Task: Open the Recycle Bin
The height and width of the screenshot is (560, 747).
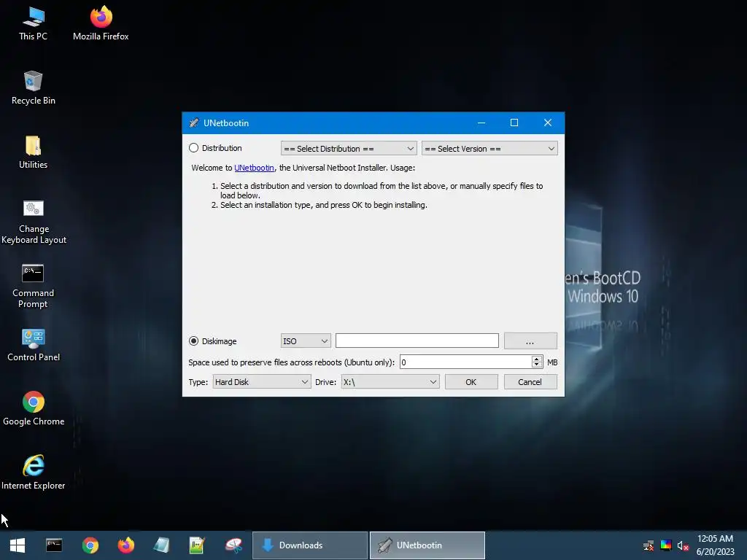Action: tap(34, 87)
